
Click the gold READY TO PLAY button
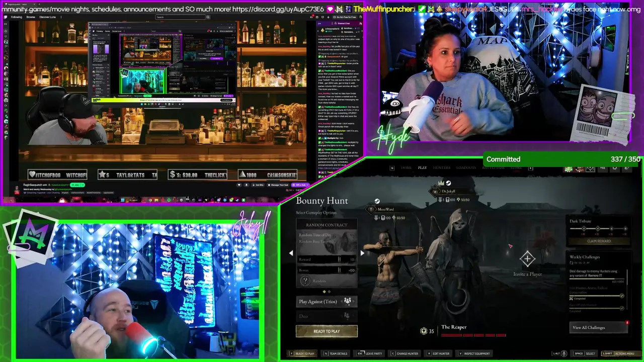point(327,331)
